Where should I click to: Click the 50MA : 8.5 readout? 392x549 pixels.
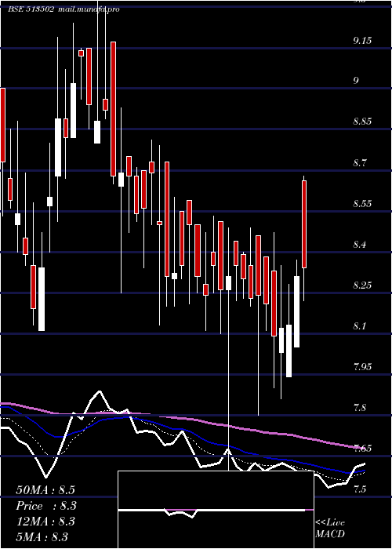(x=45, y=490)
